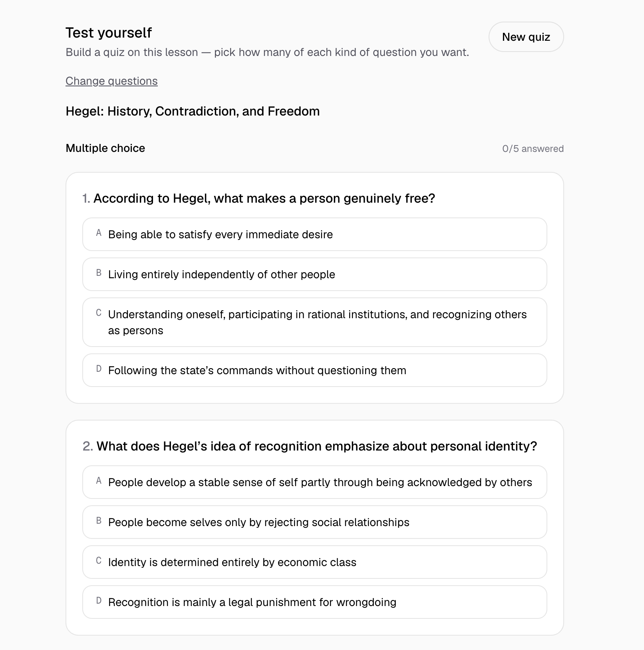This screenshot has height=650, width=644.
Task: Click the 'Build a quiz on this lesson' description
Action: point(267,52)
